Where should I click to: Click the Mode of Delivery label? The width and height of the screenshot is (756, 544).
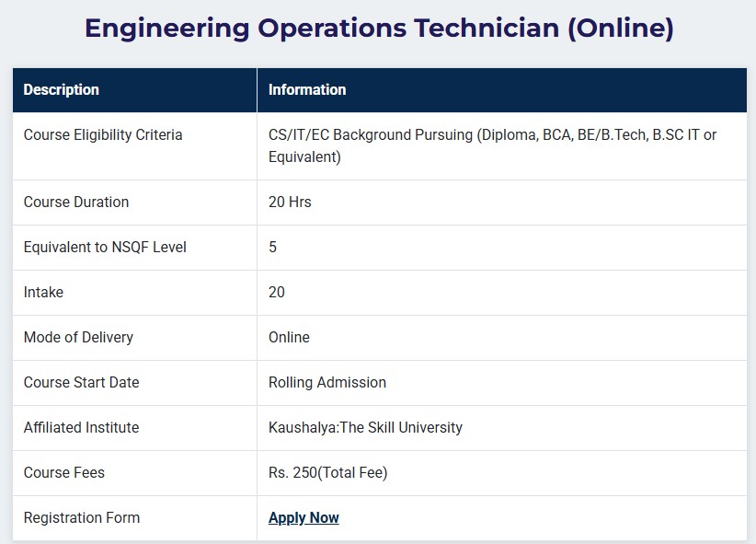(x=78, y=337)
